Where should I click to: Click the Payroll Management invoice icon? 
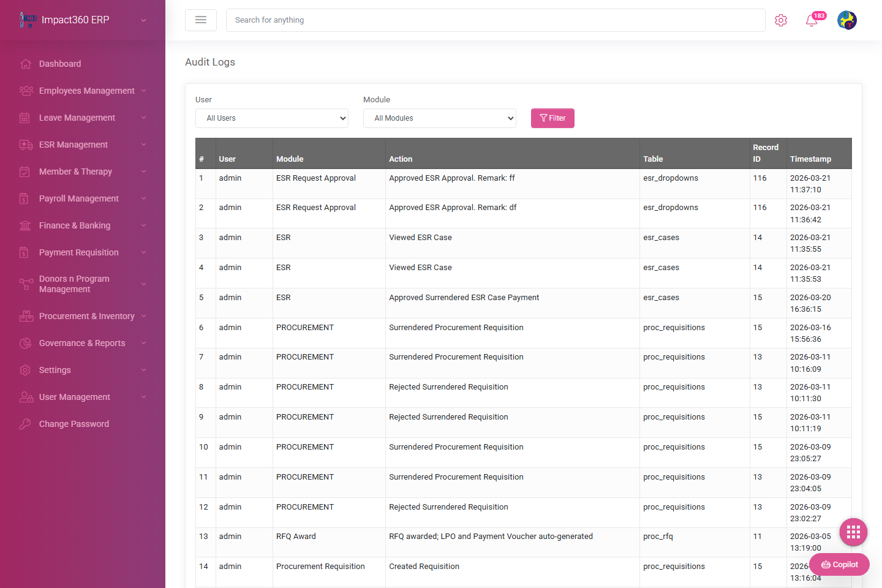(24, 198)
